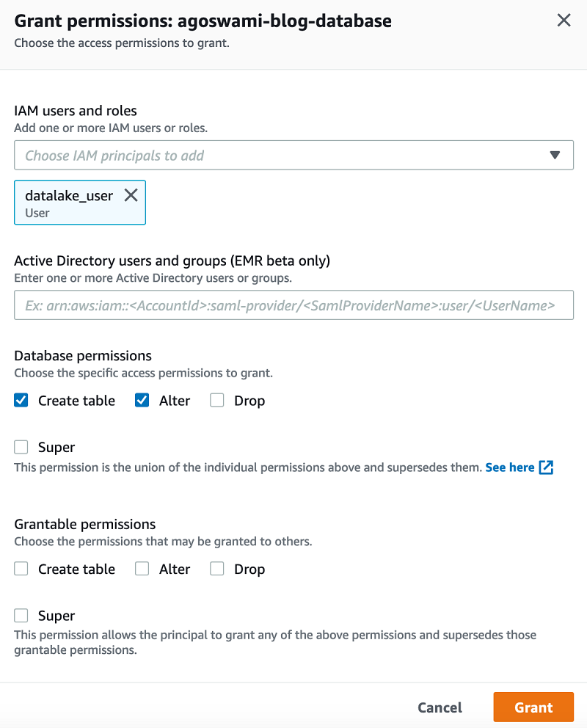Select the datalake_user chip
The image size is (587, 728).
pos(69,202)
